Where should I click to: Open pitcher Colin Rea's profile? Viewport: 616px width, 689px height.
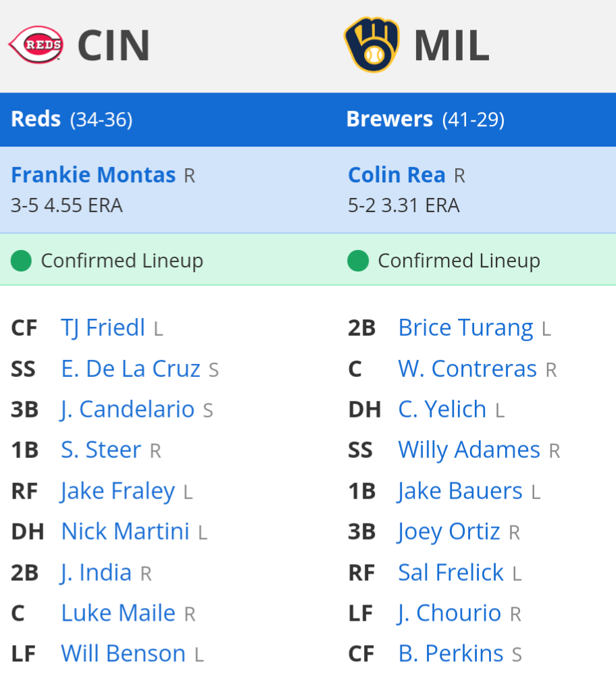point(396,175)
